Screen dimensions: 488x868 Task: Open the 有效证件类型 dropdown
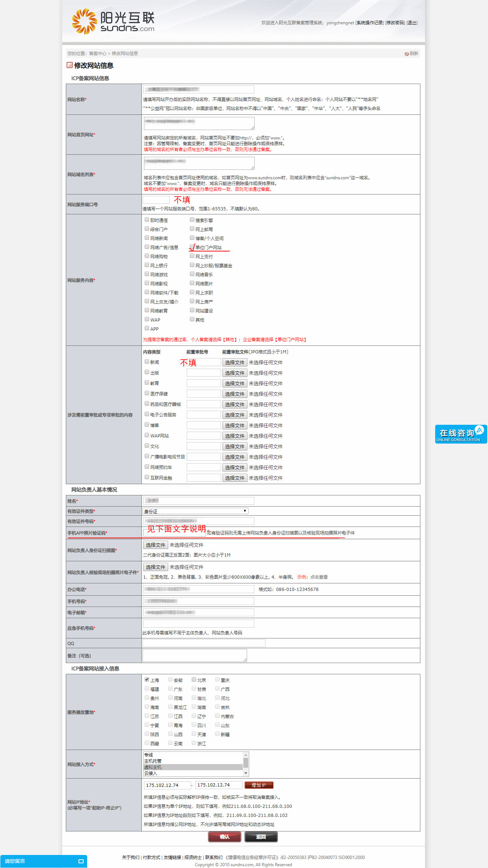click(196, 511)
